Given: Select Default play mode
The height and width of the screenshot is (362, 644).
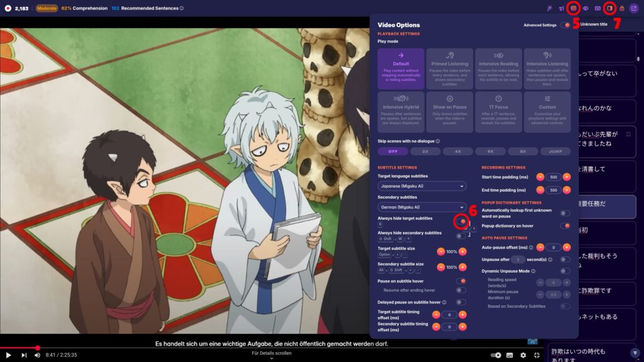Looking at the screenshot, I should [401, 69].
